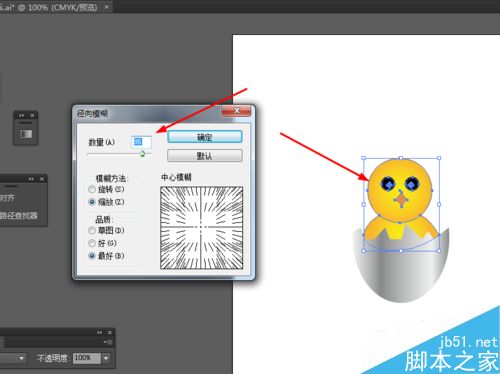Click the 不透明度 100% value field
This screenshot has width=500, height=374.
pos(87,358)
